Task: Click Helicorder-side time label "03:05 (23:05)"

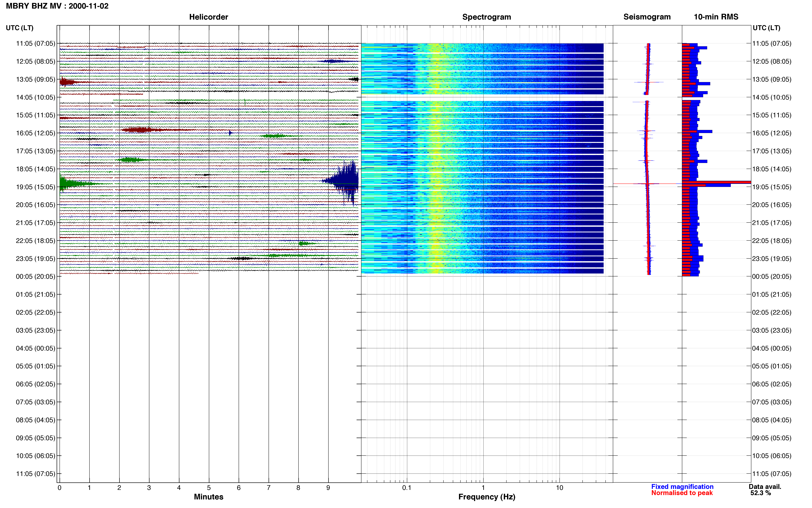Action: [36, 330]
